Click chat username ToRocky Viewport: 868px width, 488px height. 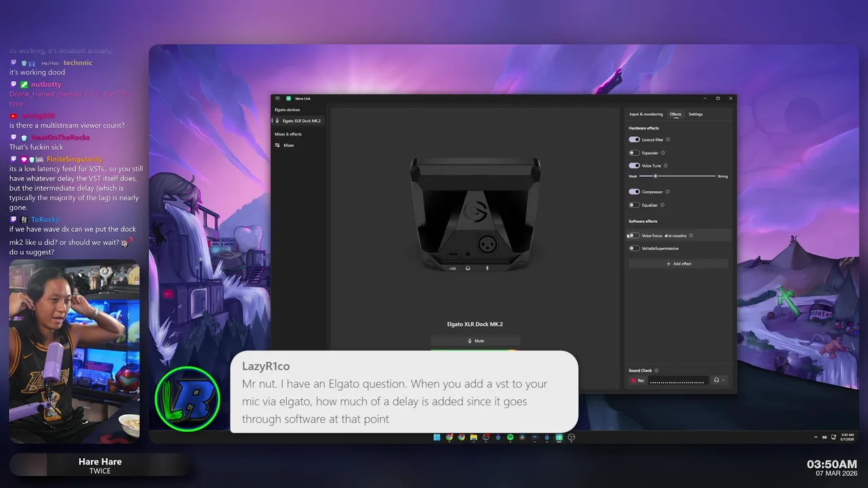[45, 220]
